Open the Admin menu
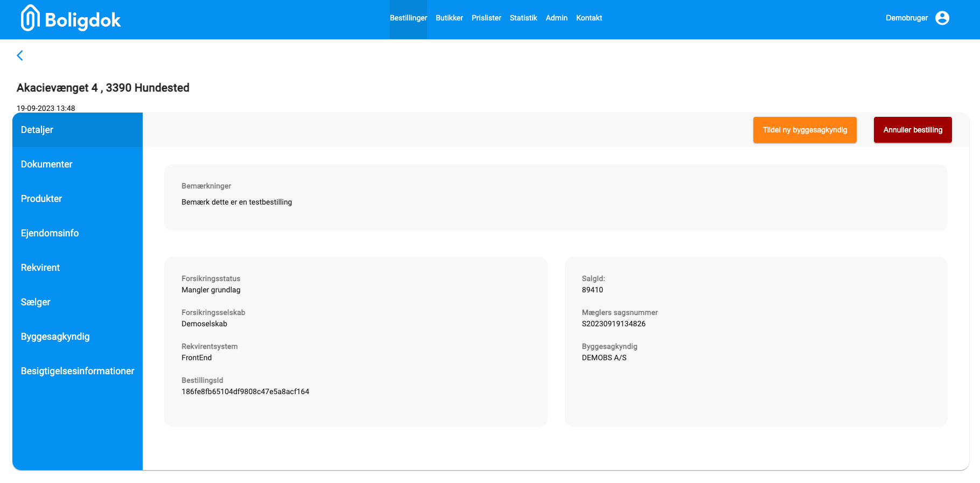The image size is (980, 483). [x=556, y=18]
